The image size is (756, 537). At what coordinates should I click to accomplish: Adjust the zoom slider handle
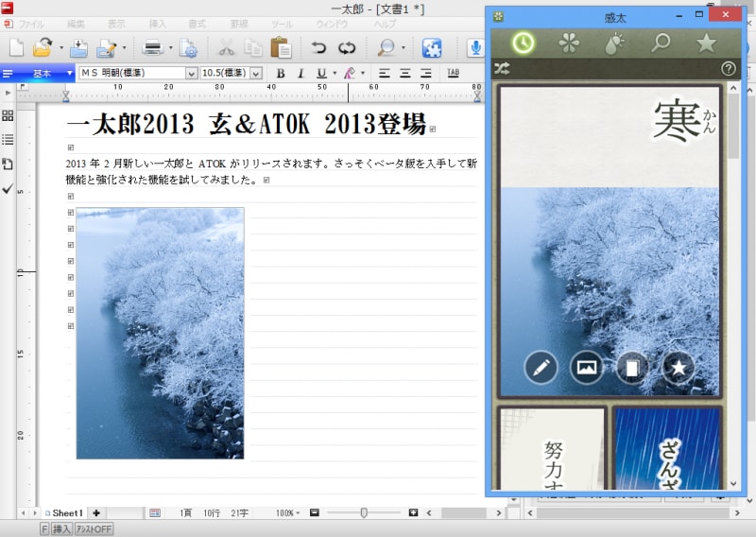[x=364, y=512]
